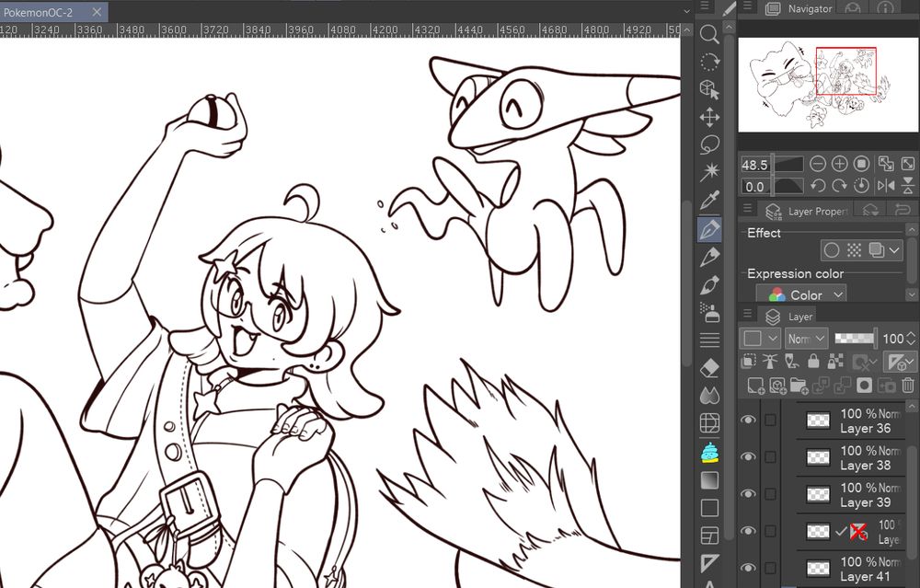The width and height of the screenshot is (920, 588).
Task: Select the Eyedropper tool
Action: pyautogui.click(x=709, y=201)
